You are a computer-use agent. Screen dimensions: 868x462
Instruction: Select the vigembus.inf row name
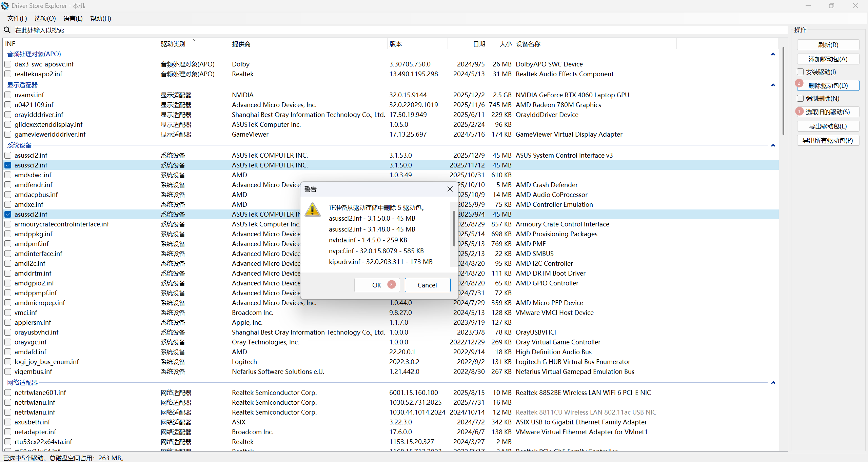pyautogui.click(x=33, y=371)
